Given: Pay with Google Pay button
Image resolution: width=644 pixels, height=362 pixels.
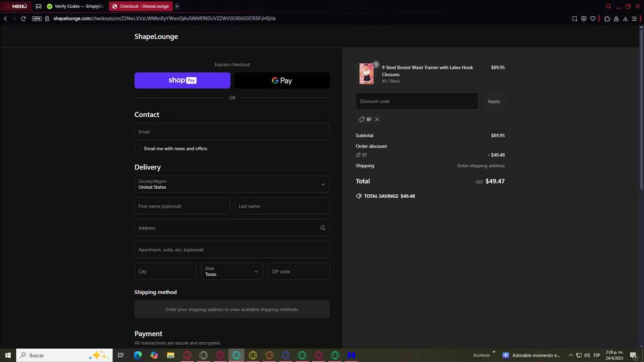Looking at the screenshot, I should click(282, 81).
